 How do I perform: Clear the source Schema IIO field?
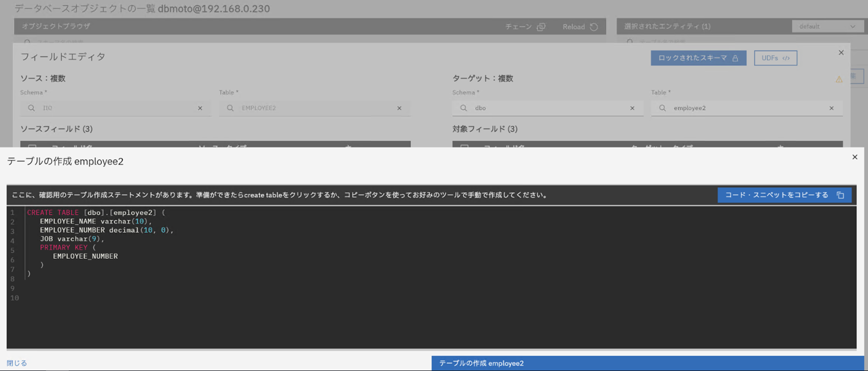(200, 108)
